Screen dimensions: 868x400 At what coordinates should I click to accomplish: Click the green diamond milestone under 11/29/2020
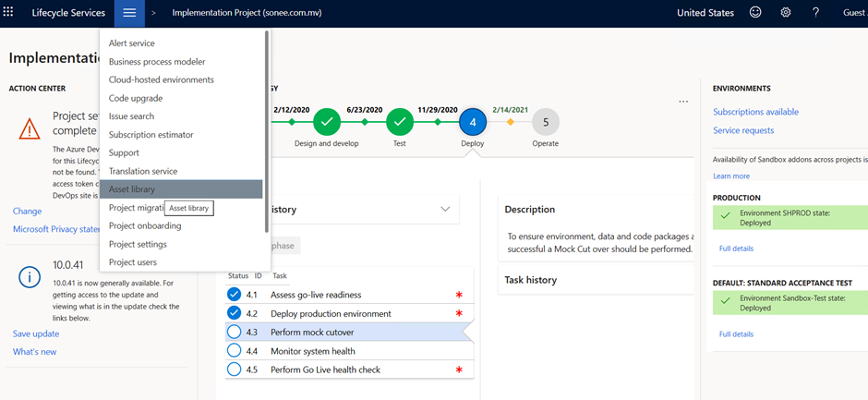pyautogui.click(x=438, y=122)
